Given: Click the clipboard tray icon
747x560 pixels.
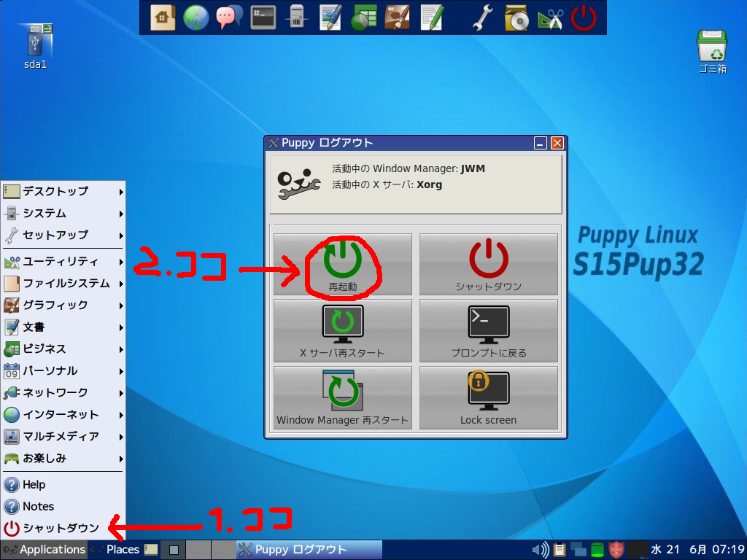Looking at the screenshot, I should click(560, 550).
